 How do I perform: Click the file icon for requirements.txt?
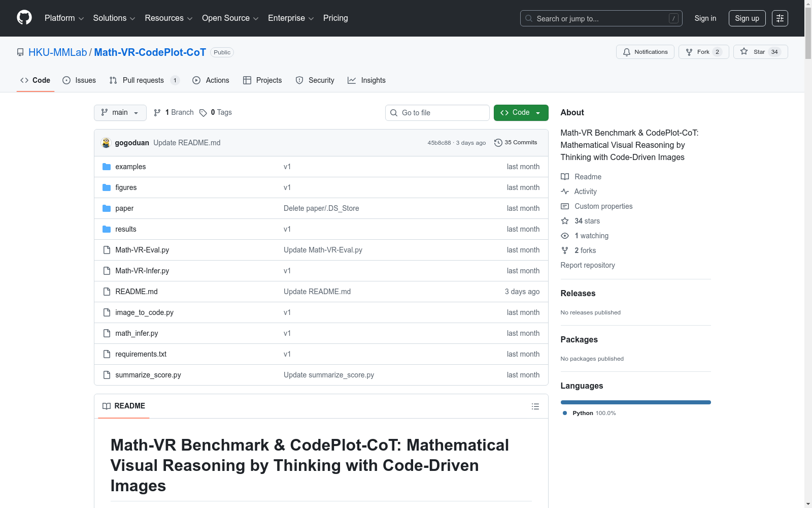[107, 354]
